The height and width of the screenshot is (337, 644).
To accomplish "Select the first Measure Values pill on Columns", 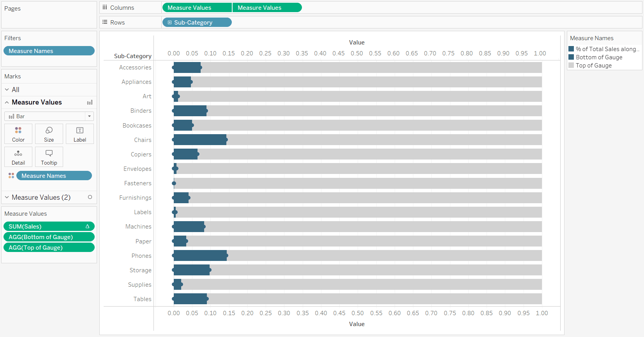I will [x=197, y=7].
